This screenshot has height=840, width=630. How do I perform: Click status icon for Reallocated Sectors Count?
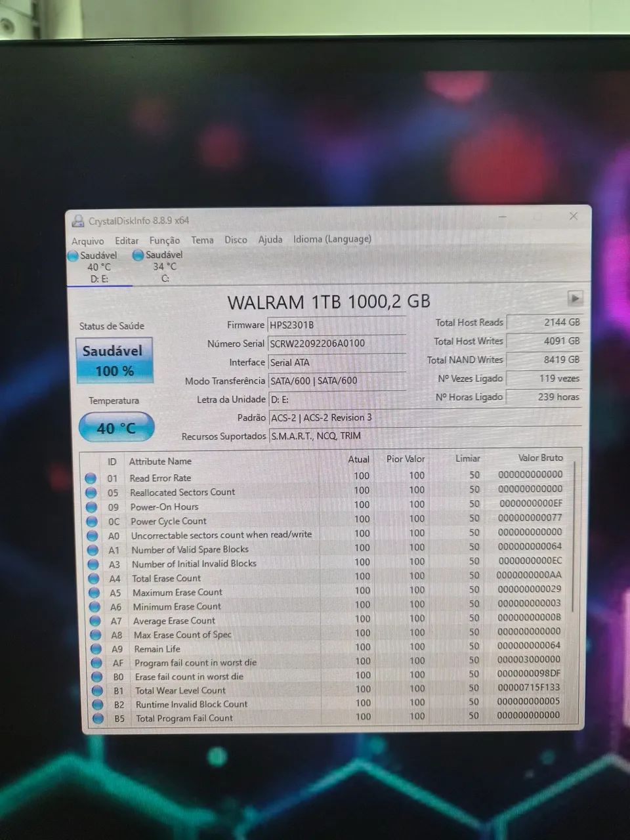tap(92, 493)
